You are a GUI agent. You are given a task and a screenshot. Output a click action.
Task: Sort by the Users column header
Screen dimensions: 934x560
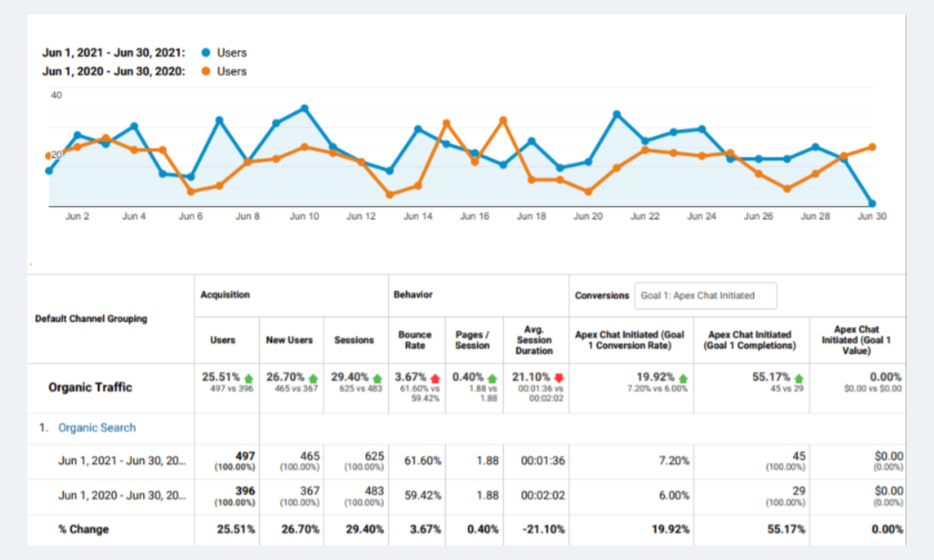pos(223,340)
